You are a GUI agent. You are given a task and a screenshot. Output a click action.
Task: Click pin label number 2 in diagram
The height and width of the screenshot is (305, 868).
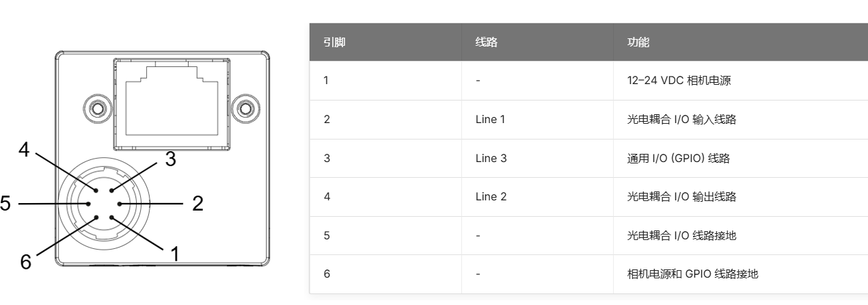pyautogui.click(x=198, y=203)
